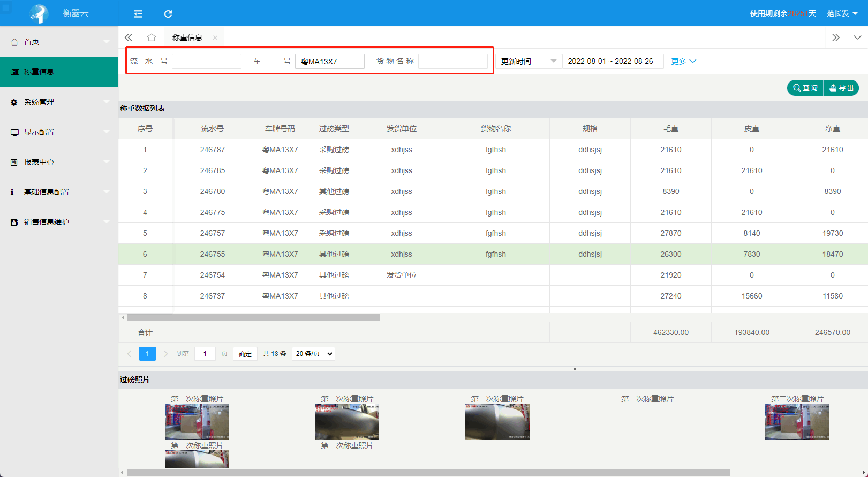868x477 pixels.
Task: Click the 首页 house icon in sidebar
Action: point(14,42)
